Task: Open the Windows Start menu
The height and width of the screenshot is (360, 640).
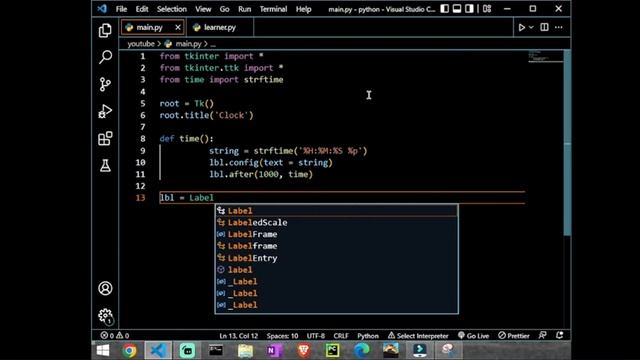Action: [x=102, y=351]
